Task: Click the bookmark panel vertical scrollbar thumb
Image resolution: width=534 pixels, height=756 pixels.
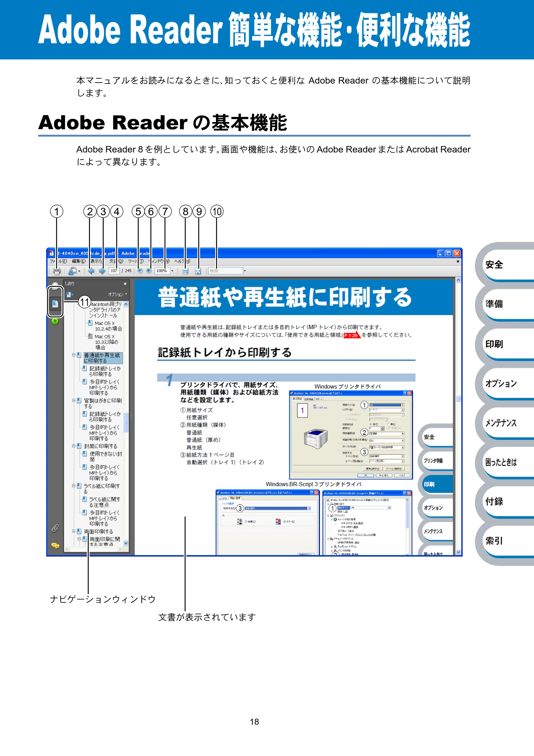Action: click(x=126, y=423)
